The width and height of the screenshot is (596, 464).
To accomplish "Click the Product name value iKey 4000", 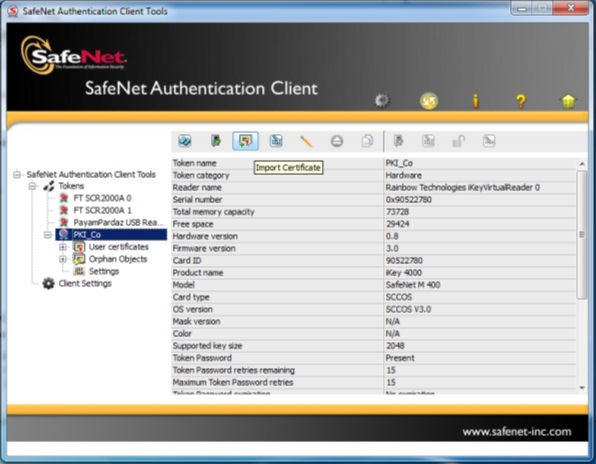I will pos(404,272).
